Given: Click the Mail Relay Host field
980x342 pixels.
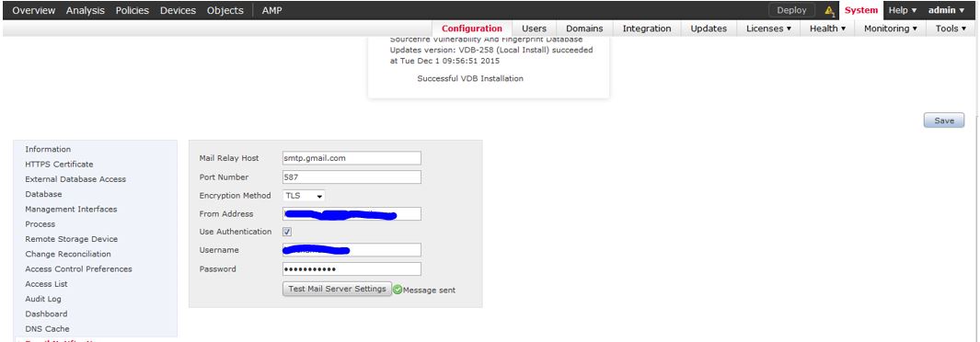Looking at the screenshot, I should (352, 158).
